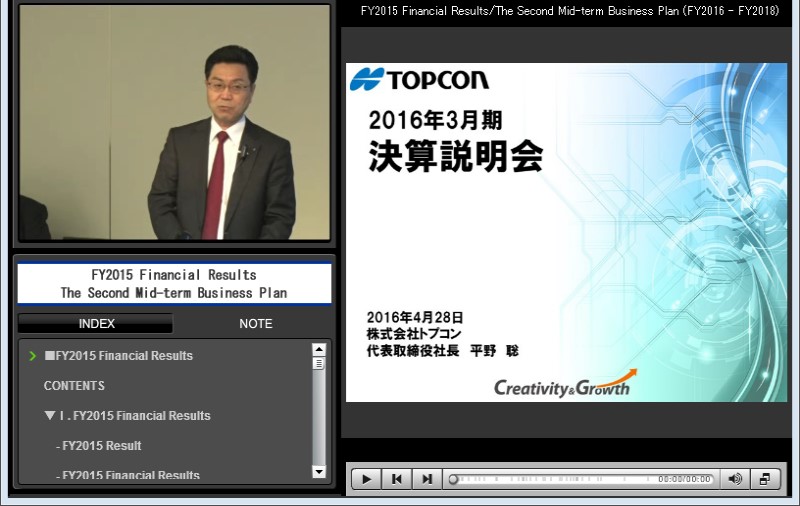The height and width of the screenshot is (506, 800).
Task: Open the NOTE tab
Action: click(256, 323)
